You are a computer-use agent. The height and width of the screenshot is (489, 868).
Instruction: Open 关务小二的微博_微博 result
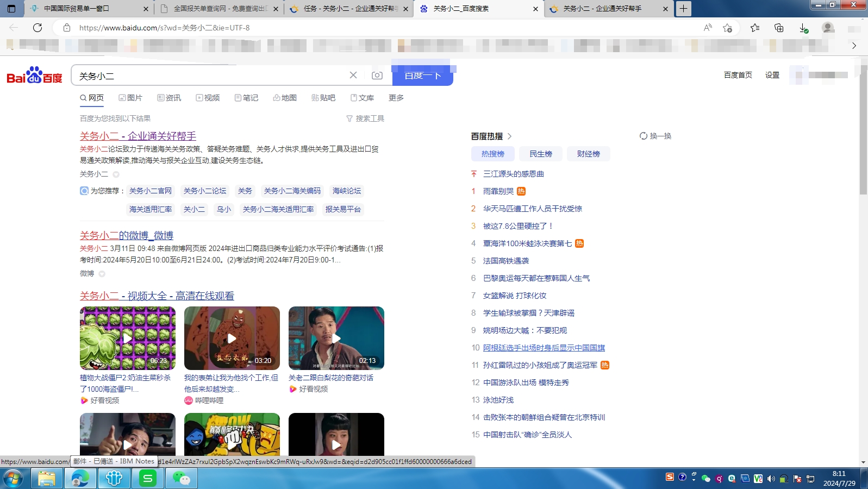(127, 235)
